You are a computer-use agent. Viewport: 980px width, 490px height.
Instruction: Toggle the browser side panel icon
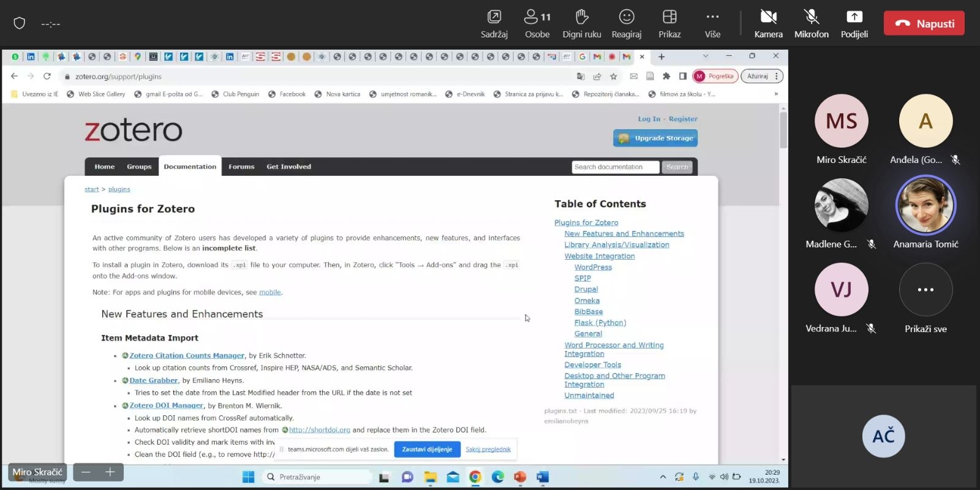(x=682, y=77)
